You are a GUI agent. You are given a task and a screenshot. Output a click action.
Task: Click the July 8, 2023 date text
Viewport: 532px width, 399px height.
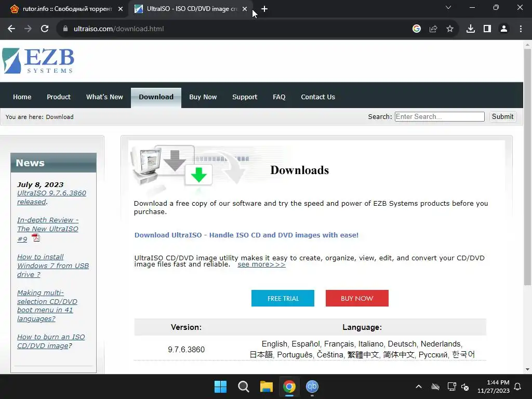[41, 184]
